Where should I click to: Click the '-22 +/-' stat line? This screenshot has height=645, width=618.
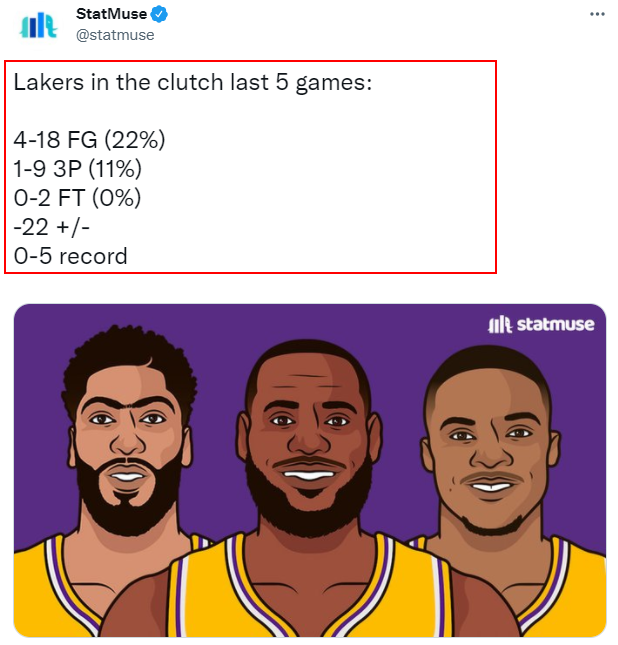(51, 227)
